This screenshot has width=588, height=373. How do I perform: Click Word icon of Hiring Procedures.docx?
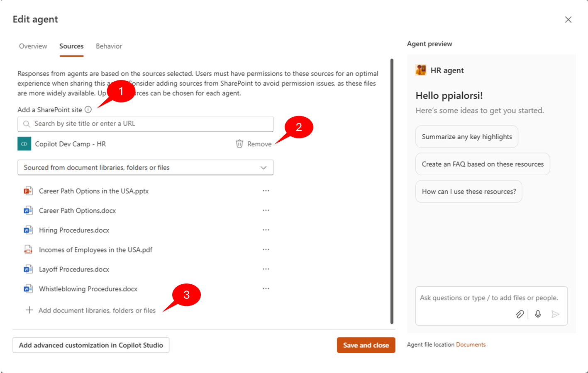coord(28,230)
